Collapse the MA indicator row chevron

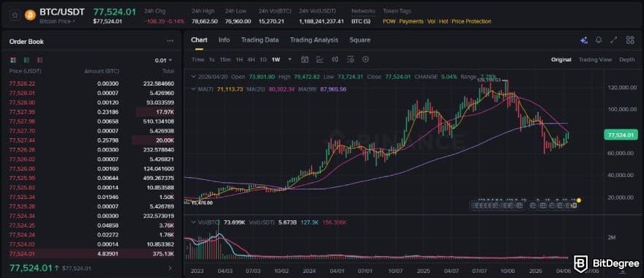tap(194, 89)
